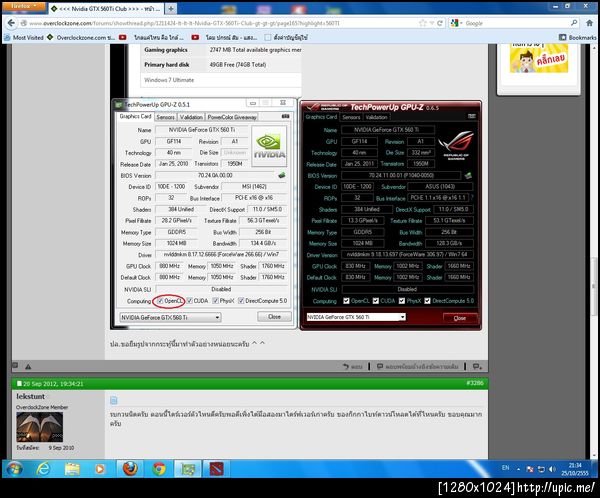600x498 pixels.
Task: Toggle OpenCL checkbox in ROG GPU-Z
Action: tap(346, 301)
